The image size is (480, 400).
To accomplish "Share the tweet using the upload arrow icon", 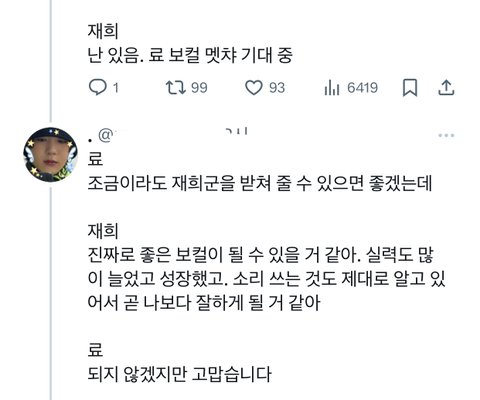I will (446, 88).
